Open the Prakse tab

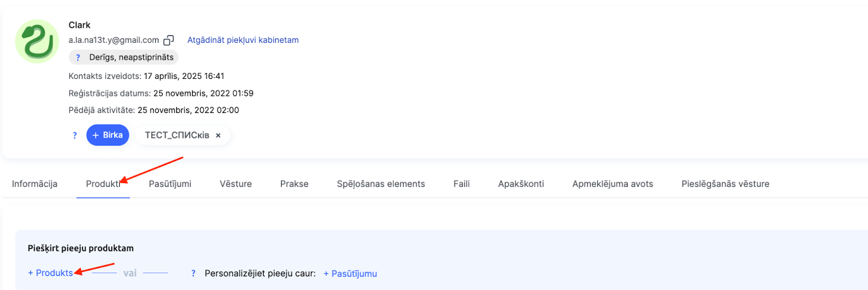coord(294,184)
